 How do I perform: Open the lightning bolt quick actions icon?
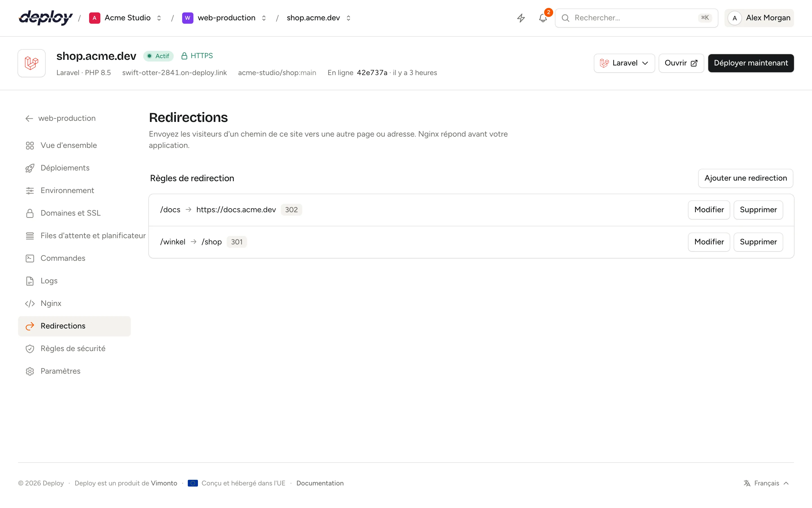(x=521, y=18)
